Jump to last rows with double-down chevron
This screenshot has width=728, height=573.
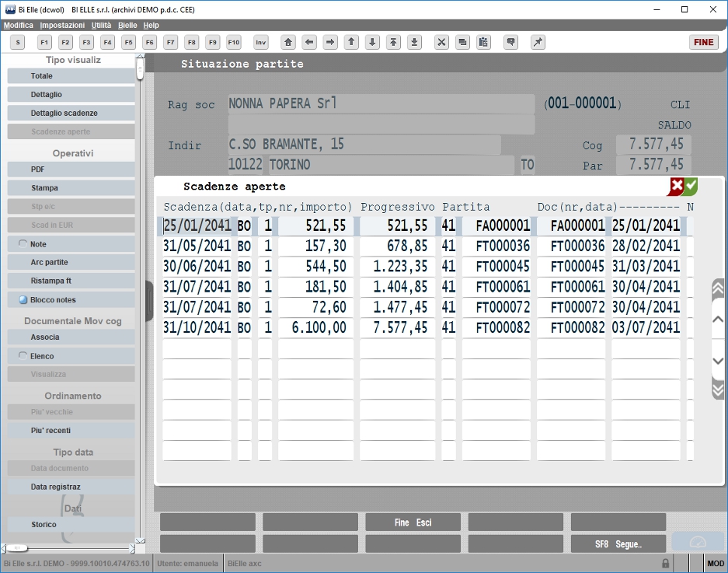pos(718,389)
